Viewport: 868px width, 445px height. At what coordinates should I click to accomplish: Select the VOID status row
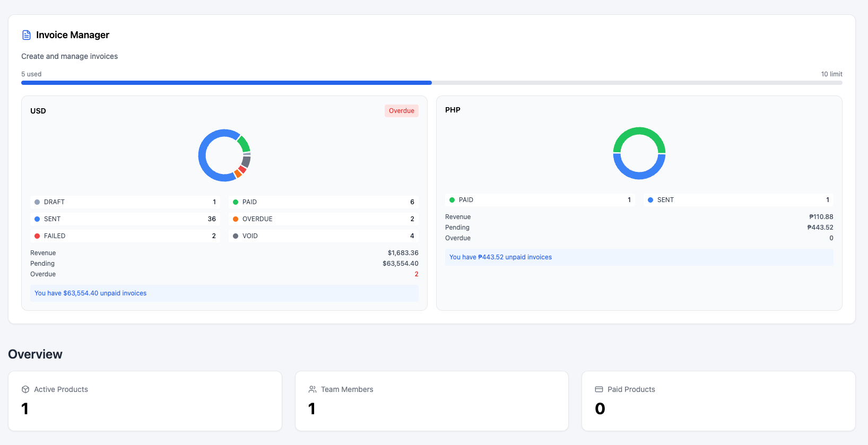point(324,236)
